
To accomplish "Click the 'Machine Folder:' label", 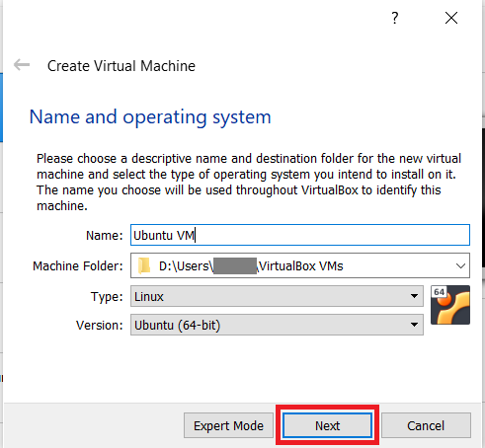I will 78,265.
